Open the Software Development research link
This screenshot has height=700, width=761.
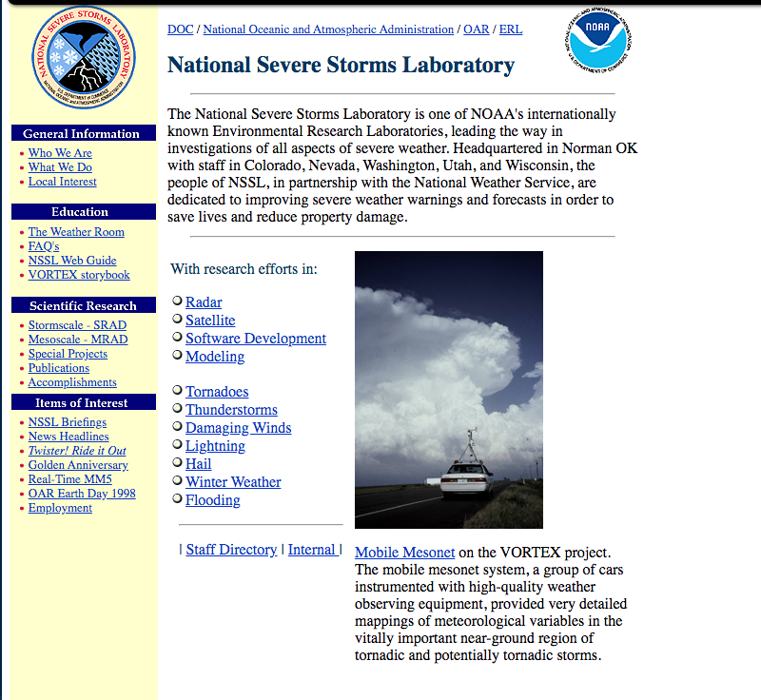pyautogui.click(x=255, y=339)
